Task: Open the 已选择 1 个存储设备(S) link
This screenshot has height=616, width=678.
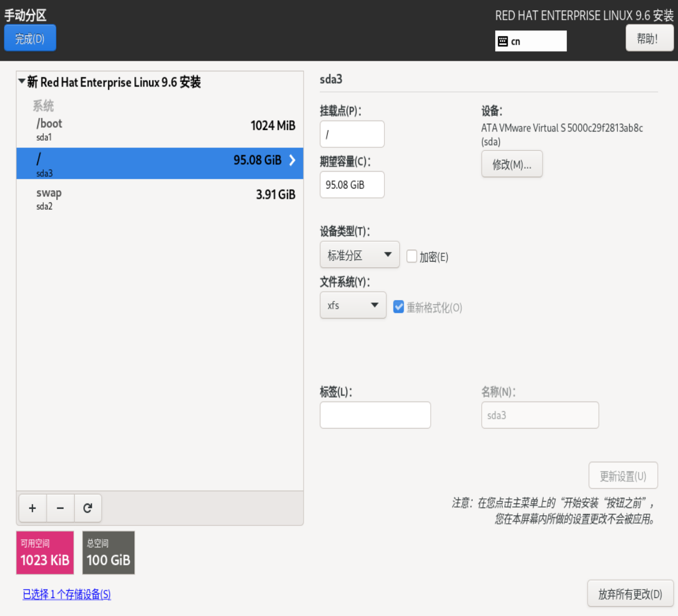Action: click(x=67, y=594)
